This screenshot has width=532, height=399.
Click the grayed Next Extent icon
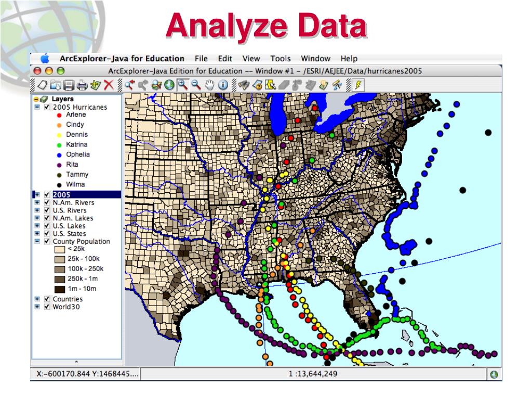tap(143, 85)
